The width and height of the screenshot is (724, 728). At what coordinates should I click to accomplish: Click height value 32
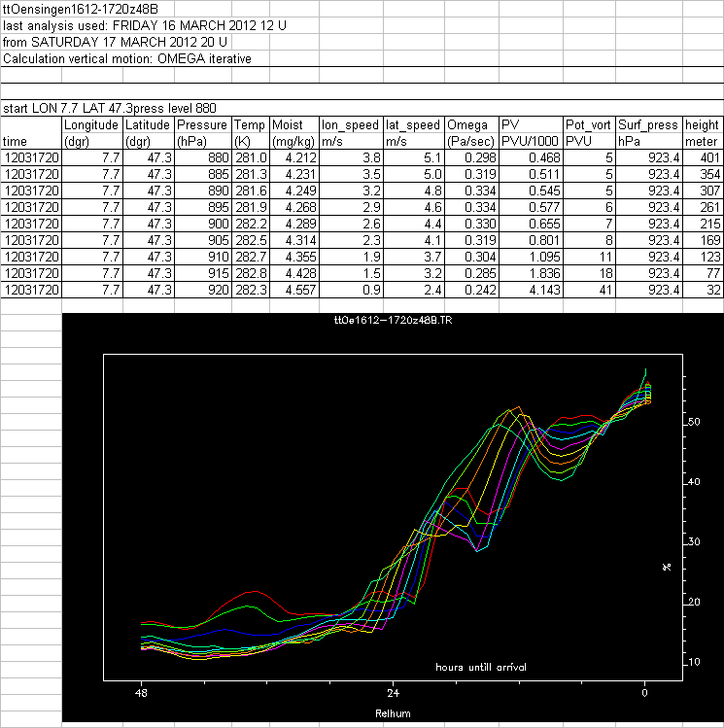pyautogui.click(x=703, y=290)
